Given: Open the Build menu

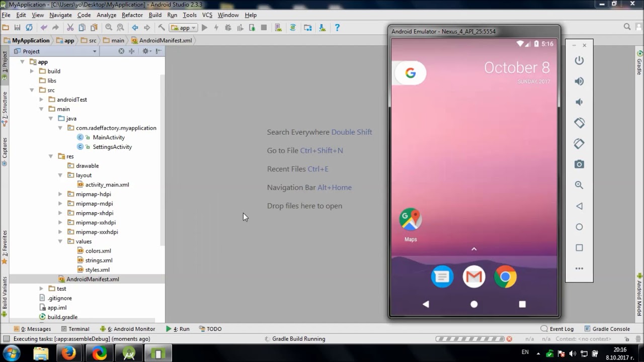Looking at the screenshot, I should pyautogui.click(x=155, y=15).
